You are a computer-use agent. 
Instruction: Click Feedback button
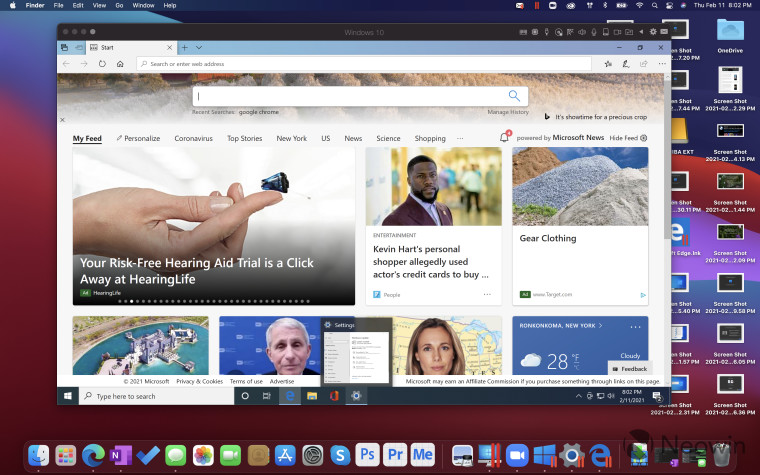(630, 369)
